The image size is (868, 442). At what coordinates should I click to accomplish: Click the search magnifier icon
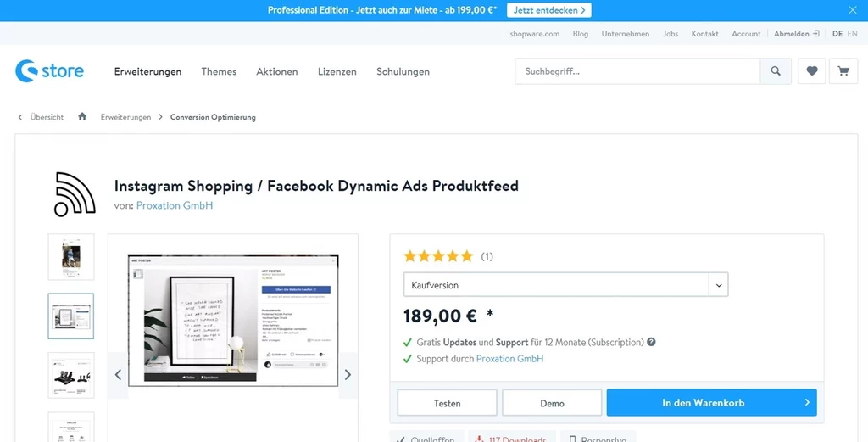coord(776,71)
